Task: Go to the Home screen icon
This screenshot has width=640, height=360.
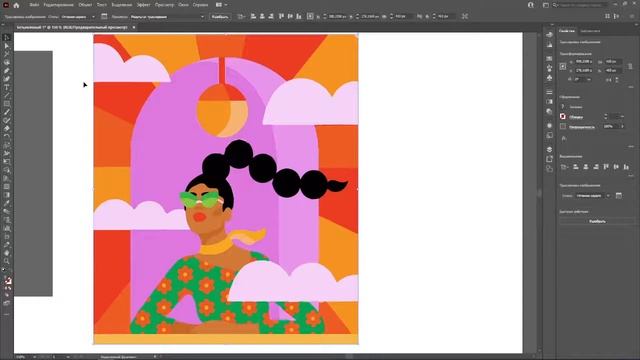Action: click(16, 5)
